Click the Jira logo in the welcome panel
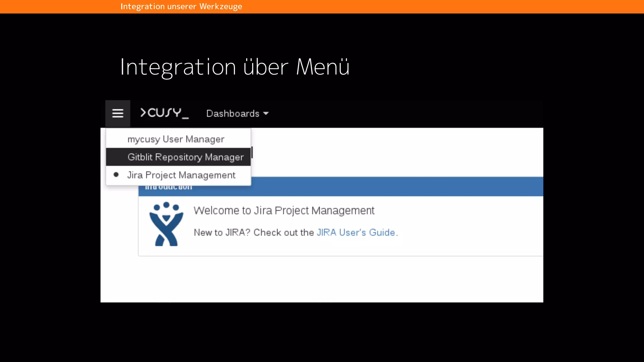The image size is (644, 362). tap(166, 224)
